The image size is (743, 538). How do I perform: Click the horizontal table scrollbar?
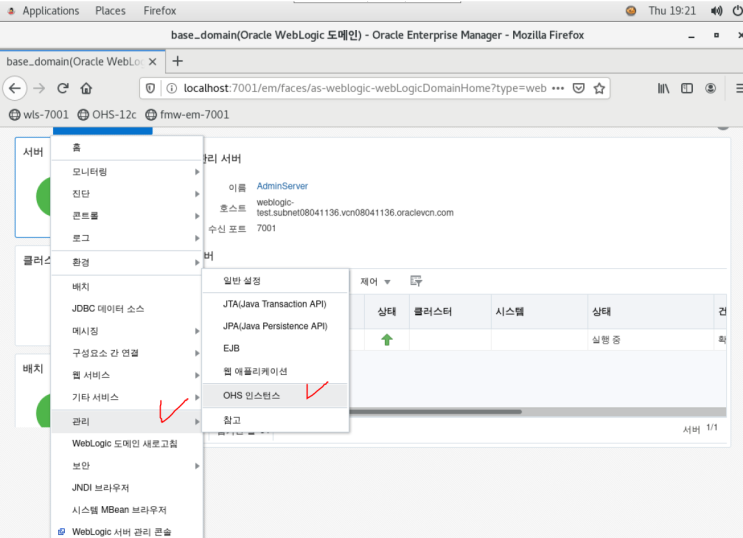pyautogui.click(x=435, y=411)
